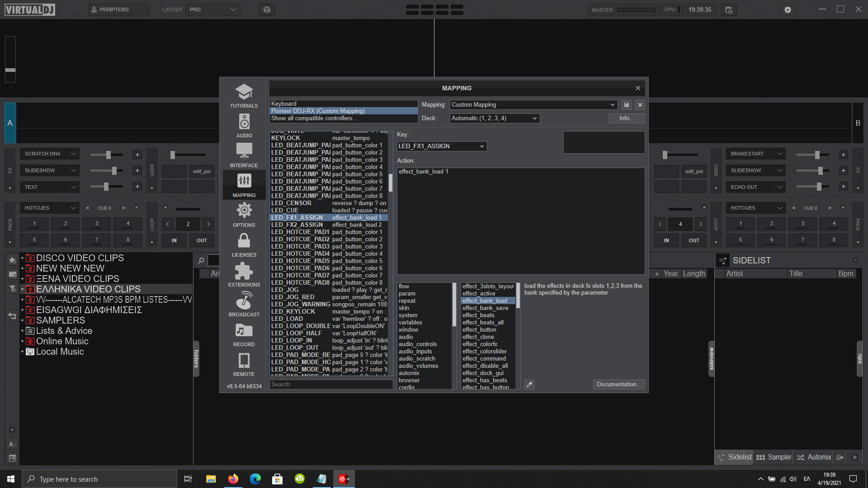Click the PERIPTERO user login button
Screen dimensions: 868x488
[118, 9]
